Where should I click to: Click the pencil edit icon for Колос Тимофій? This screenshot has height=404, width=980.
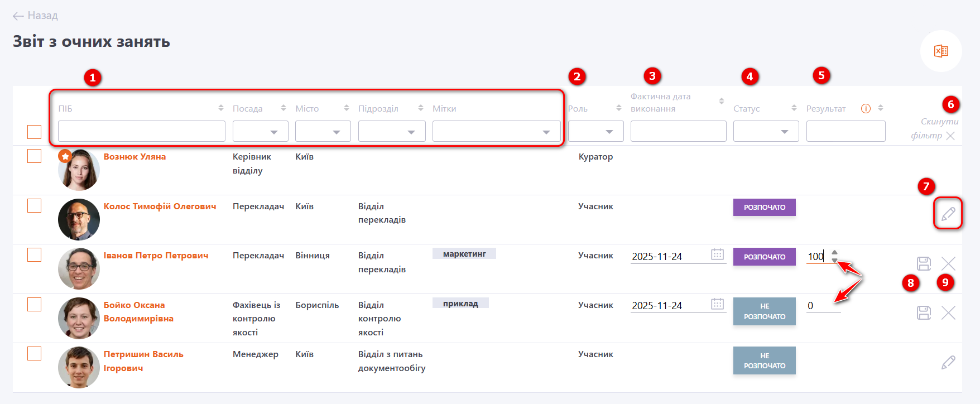click(948, 213)
